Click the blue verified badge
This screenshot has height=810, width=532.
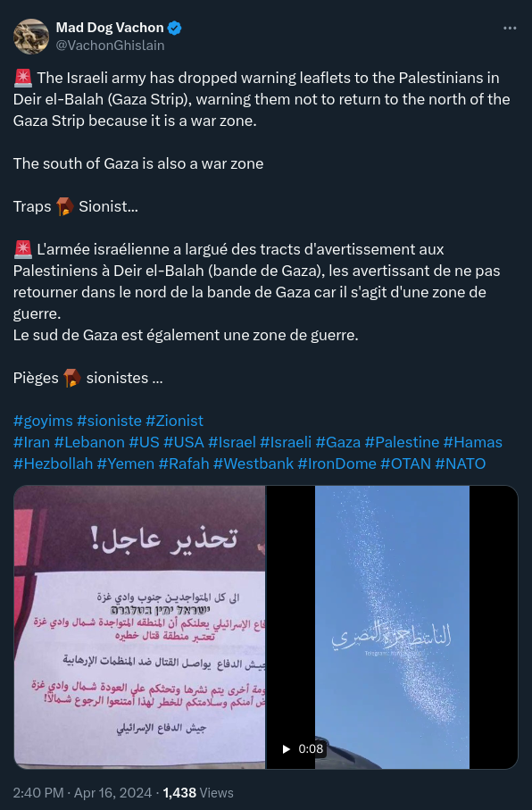click(x=175, y=28)
